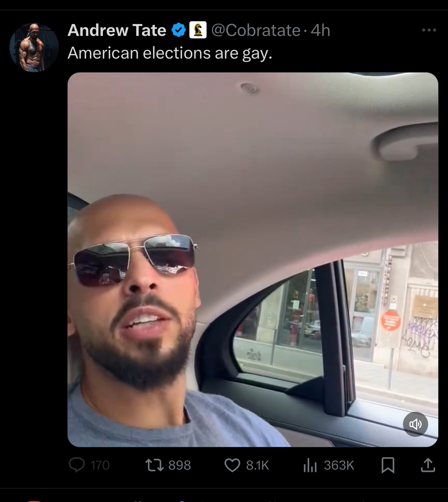The height and width of the screenshot is (502, 448).
Task: Like the post with the heart icon
Action: 232,465
